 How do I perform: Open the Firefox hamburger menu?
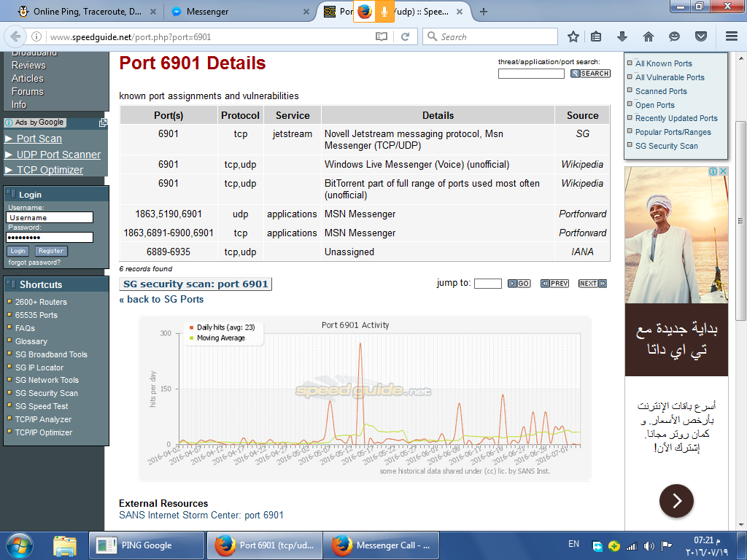click(x=732, y=36)
